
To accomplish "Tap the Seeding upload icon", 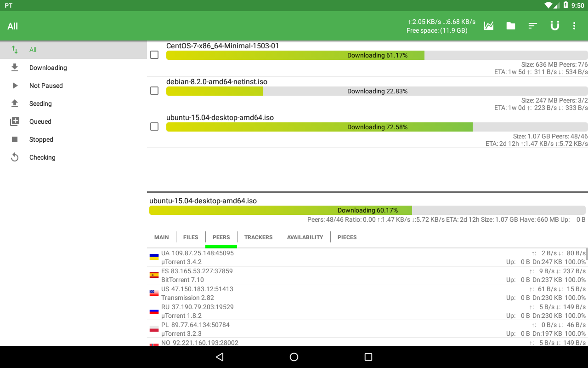I will [x=15, y=103].
